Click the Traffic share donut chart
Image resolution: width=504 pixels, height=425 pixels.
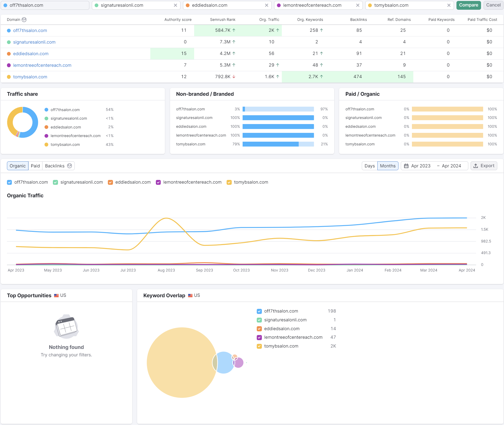pyautogui.click(x=23, y=122)
